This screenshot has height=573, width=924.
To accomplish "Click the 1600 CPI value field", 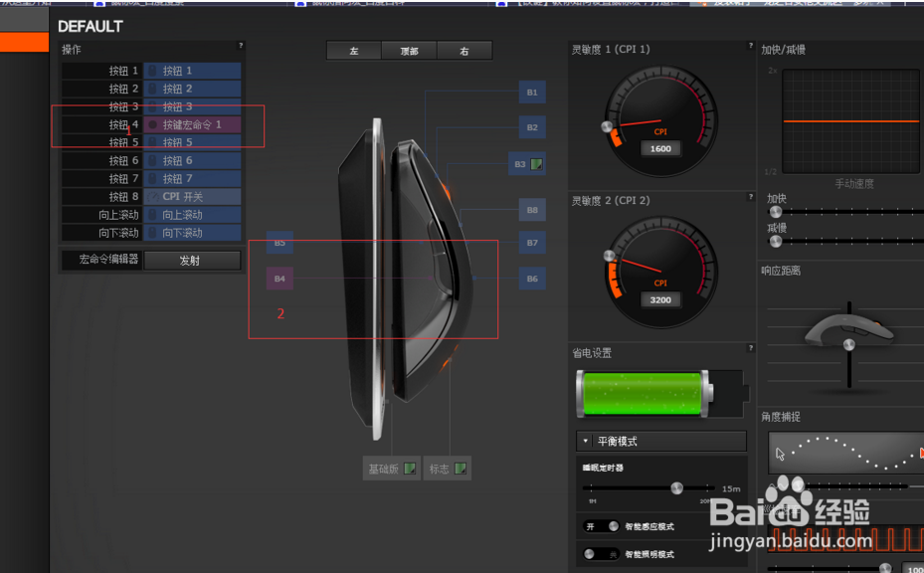I will (x=660, y=148).
